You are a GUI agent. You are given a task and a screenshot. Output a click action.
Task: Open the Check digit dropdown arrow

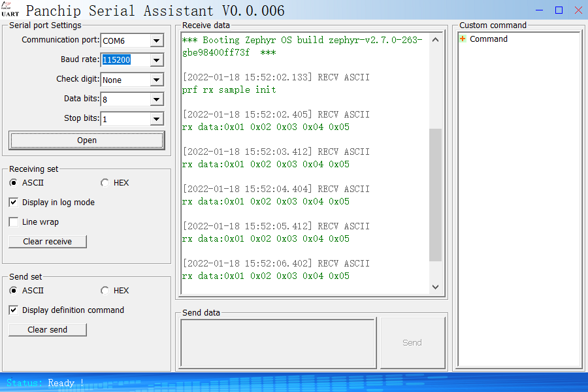pos(157,80)
